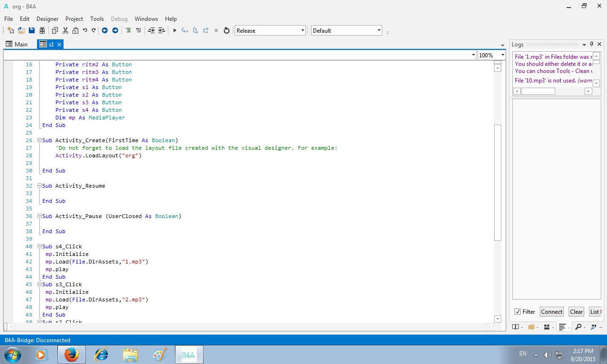Pin the Logs panel with pushpin icon
This screenshot has height=364, width=607.
pyautogui.click(x=592, y=44)
